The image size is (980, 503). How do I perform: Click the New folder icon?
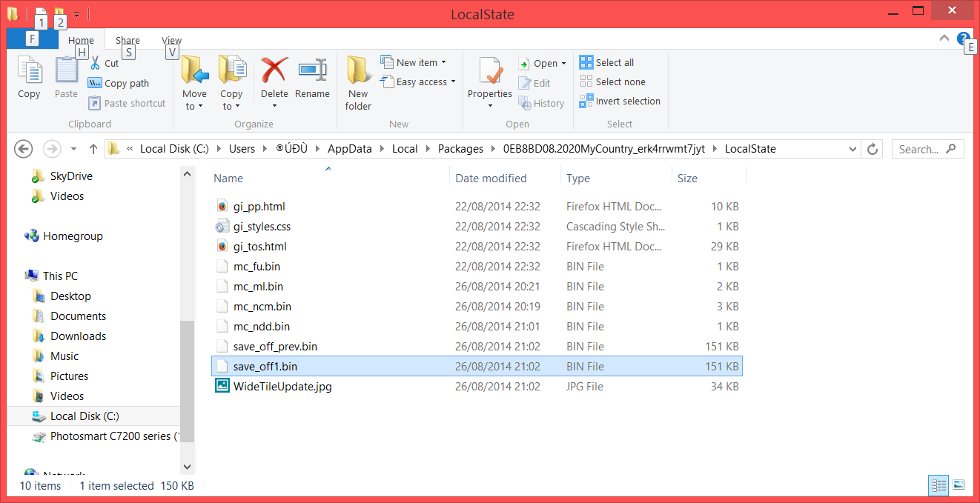[358, 70]
